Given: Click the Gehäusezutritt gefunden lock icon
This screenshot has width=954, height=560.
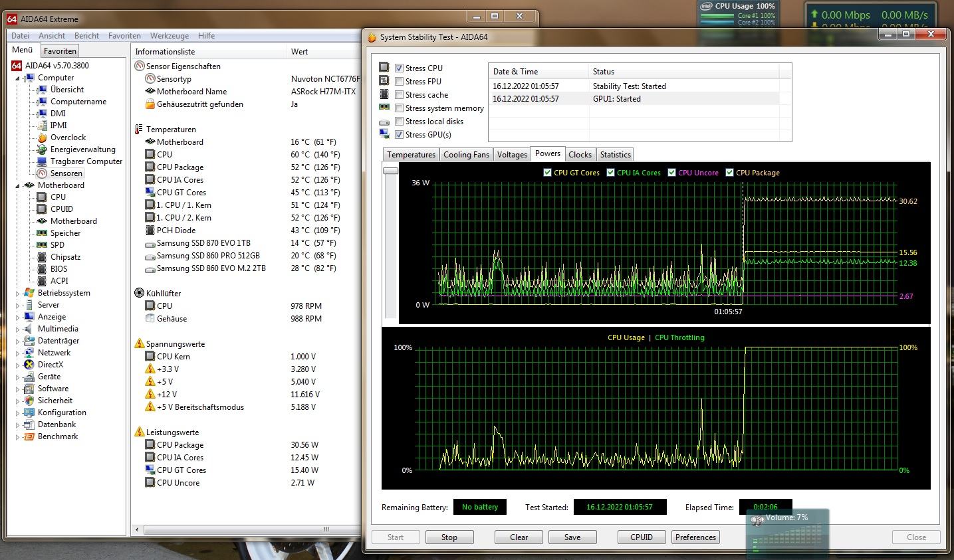Looking at the screenshot, I should pyautogui.click(x=150, y=104).
